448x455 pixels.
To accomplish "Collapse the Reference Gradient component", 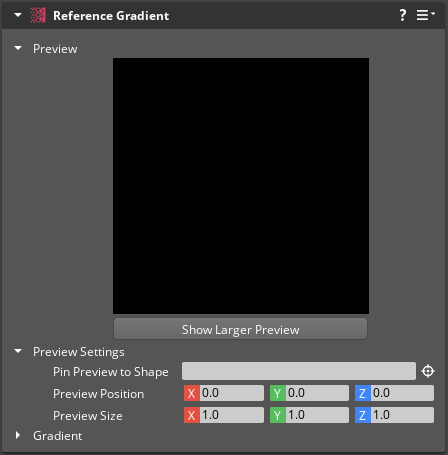I will coord(18,15).
